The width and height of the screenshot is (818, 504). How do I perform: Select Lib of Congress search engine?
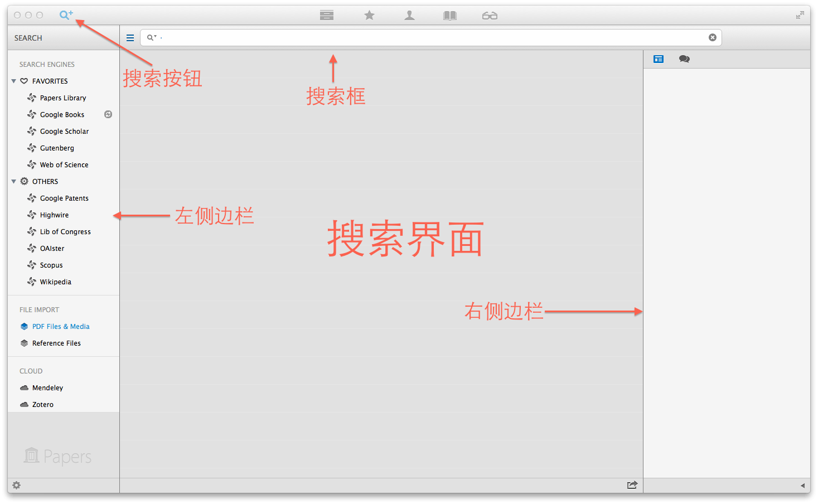65,232
